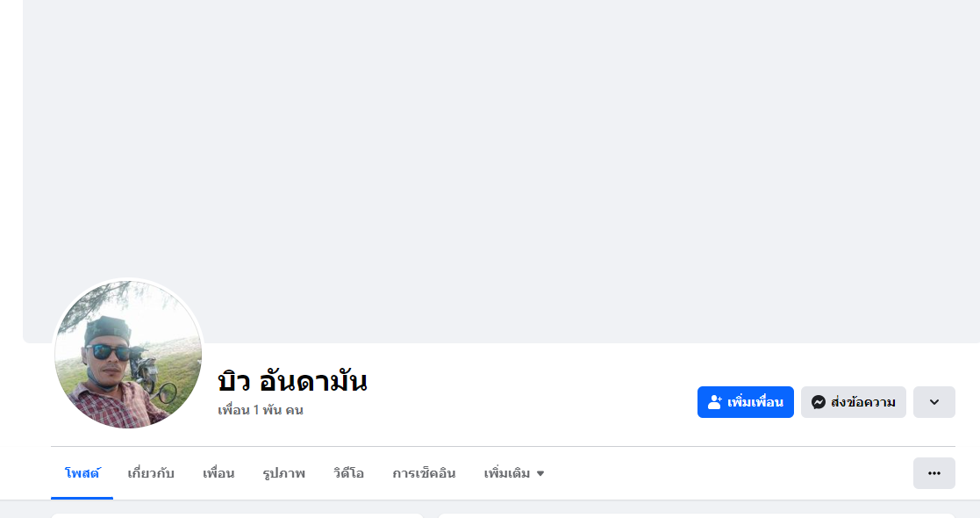980x518 pixels.
Task: Open the วิดีโอ tab
Action: (x=348, y=473)
